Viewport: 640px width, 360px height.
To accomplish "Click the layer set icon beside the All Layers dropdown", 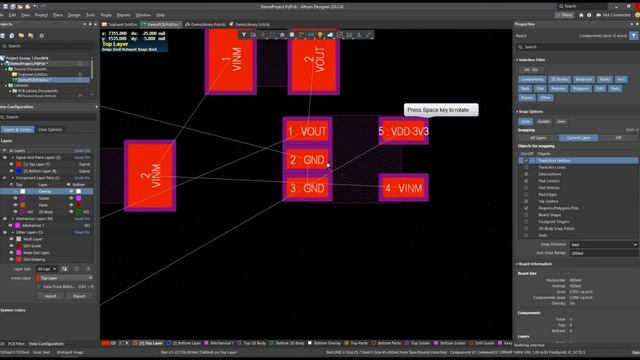I will (64, 269).
